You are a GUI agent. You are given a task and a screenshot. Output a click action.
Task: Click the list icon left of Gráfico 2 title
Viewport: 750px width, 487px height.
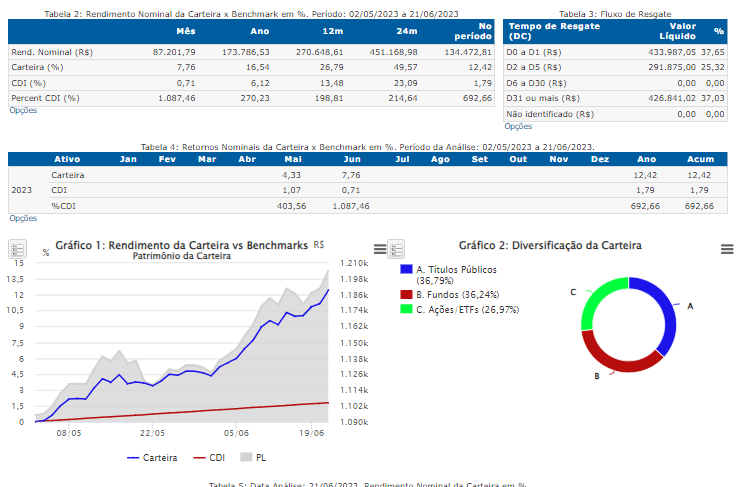coord(396,249)
